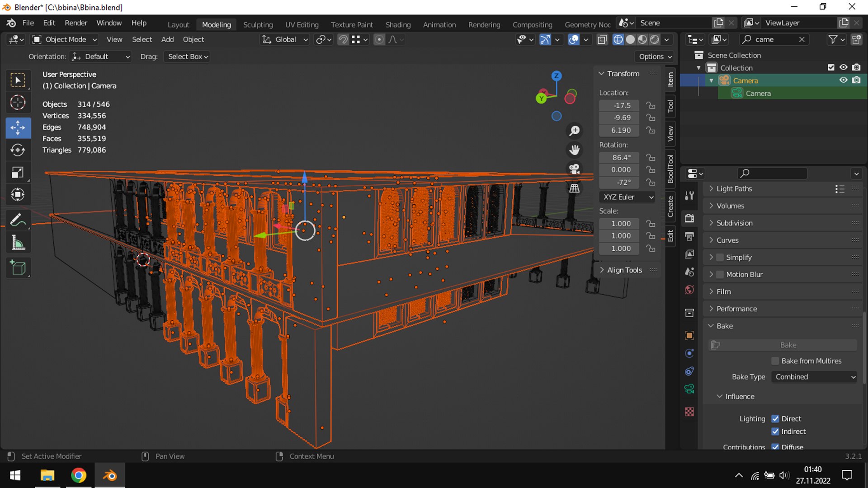Click the Bake button
Viewport: 868px width, 488px height.
click(x=783, y=345)
